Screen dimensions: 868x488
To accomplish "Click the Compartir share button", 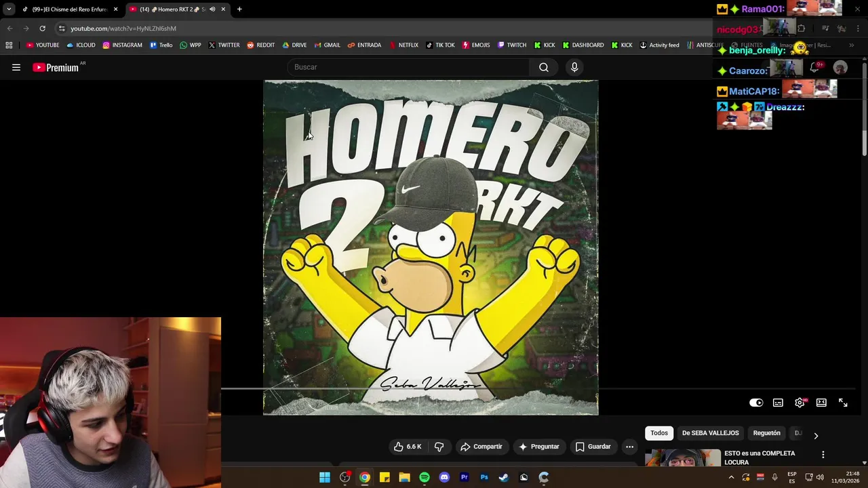I will (x=481, y=447).
